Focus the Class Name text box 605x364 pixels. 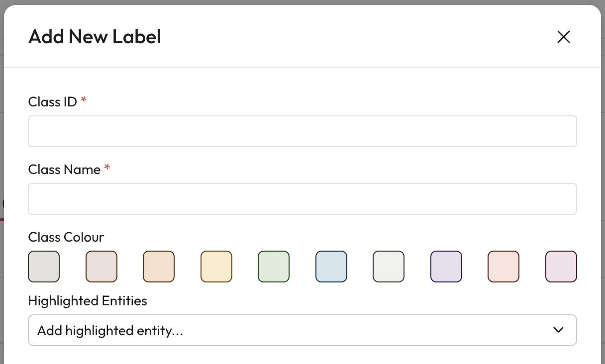pos(302,199)
